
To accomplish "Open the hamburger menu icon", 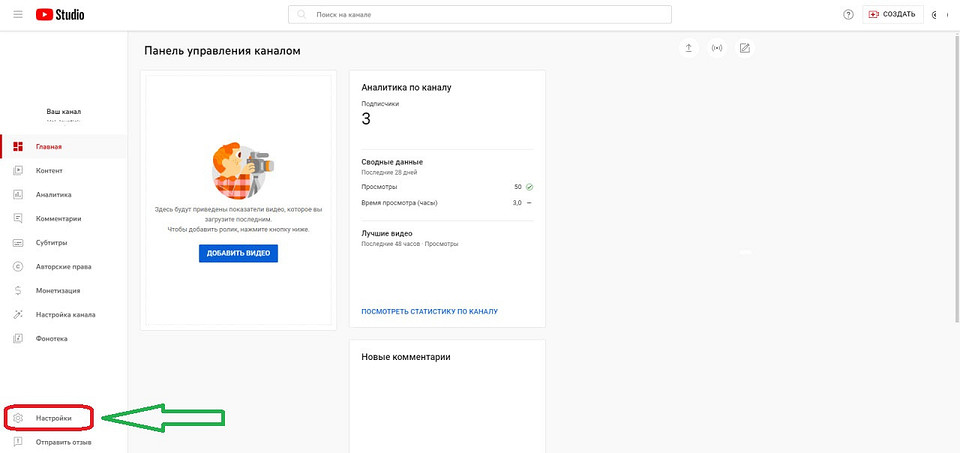I will [17, 14].
